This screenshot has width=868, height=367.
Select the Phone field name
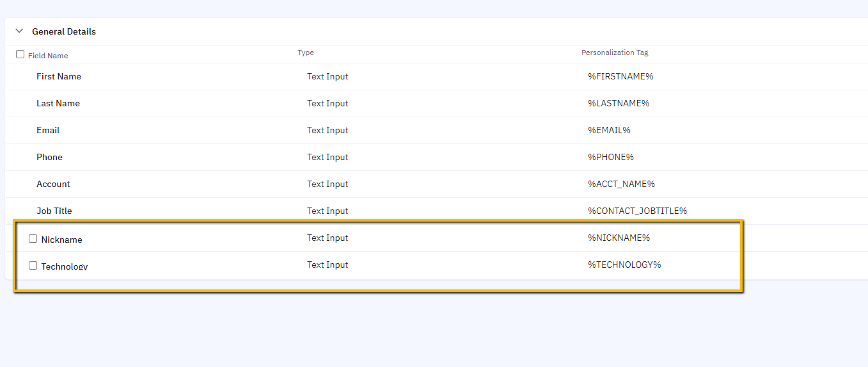[49, 157]
